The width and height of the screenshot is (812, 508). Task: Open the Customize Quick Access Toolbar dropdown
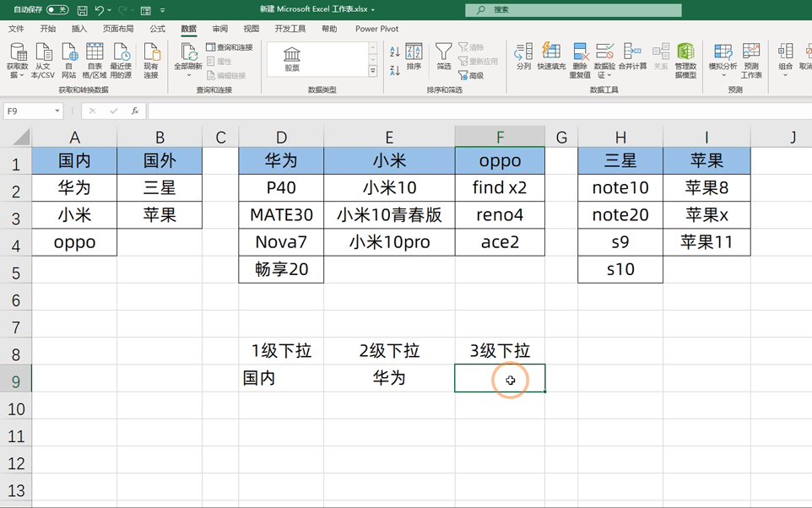163,10
